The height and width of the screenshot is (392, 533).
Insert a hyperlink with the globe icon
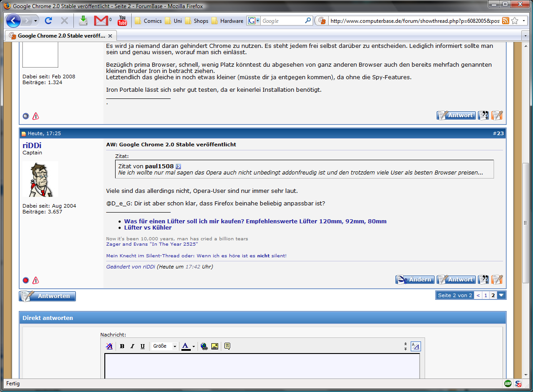coord(204,346)
